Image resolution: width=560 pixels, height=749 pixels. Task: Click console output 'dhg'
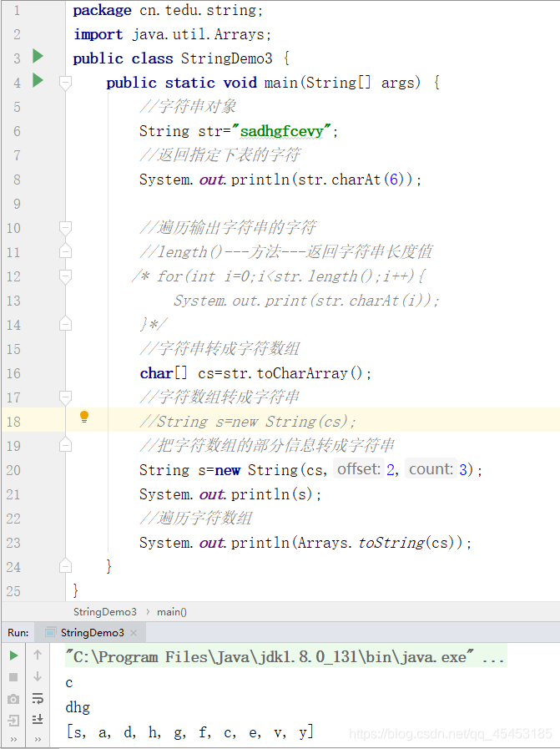click(x=78, y=707)
